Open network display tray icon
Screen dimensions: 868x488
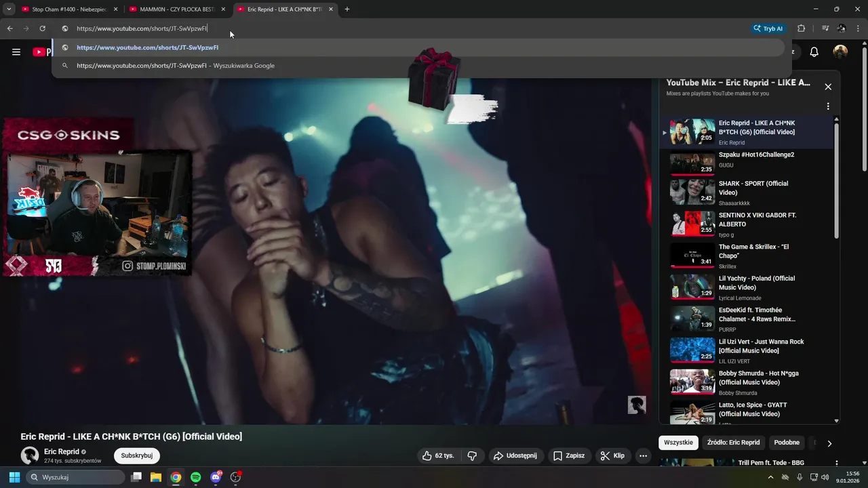pyautogui.click(x=814, y=477)
